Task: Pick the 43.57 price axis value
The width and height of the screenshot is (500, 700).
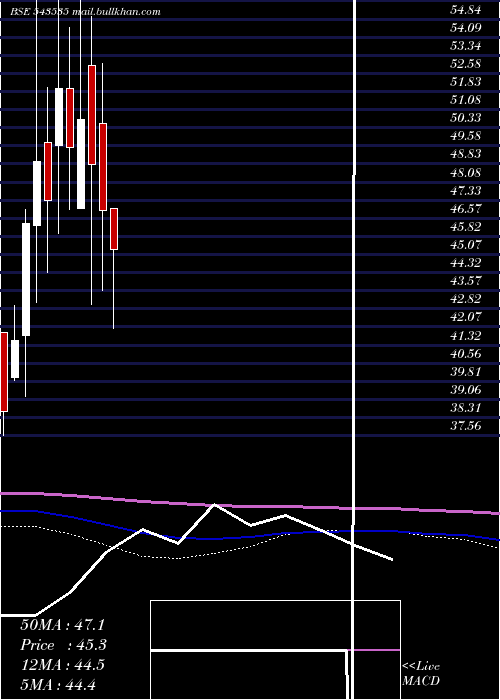Action: tap(465, 281)
